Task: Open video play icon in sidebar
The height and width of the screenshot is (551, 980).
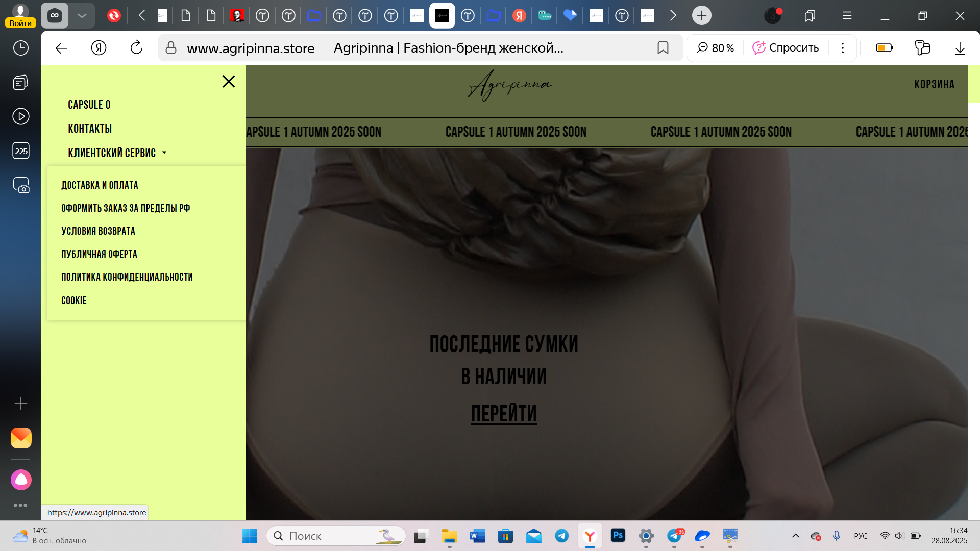Action: [21, 116]
